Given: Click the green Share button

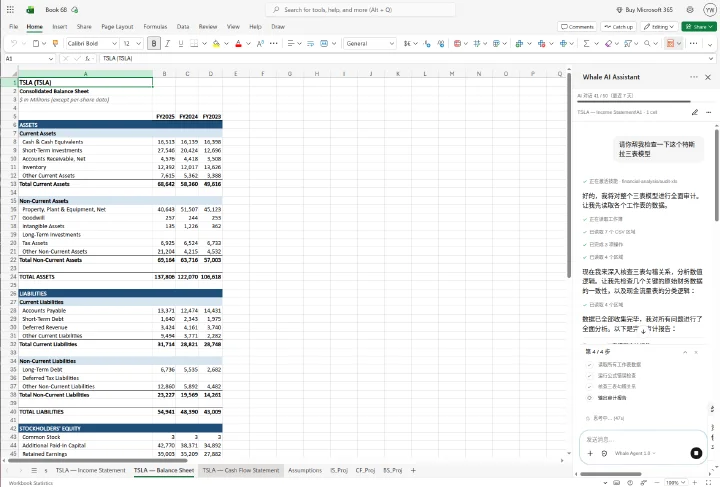Looking at the screenshot, I should pos(698,27).
